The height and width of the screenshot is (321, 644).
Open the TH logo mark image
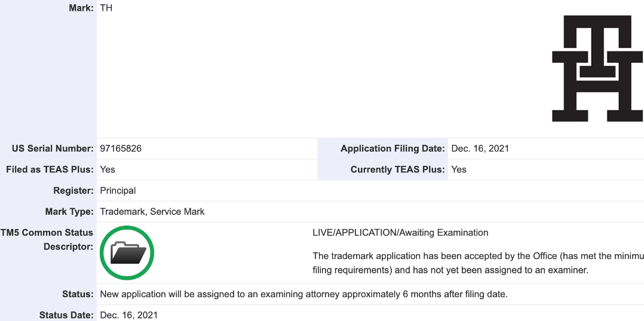pyautogui.click(x=597, y=69)
